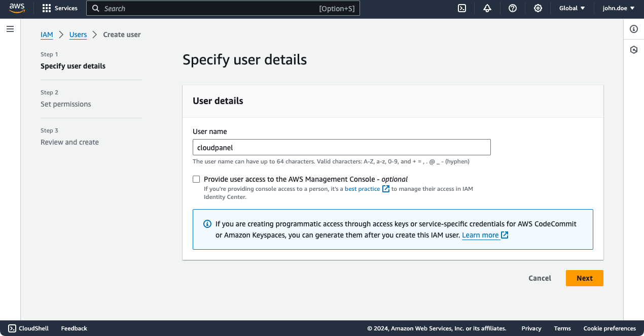Follow the Learn more link
644x336 pixels.
[x=480, y=235]
